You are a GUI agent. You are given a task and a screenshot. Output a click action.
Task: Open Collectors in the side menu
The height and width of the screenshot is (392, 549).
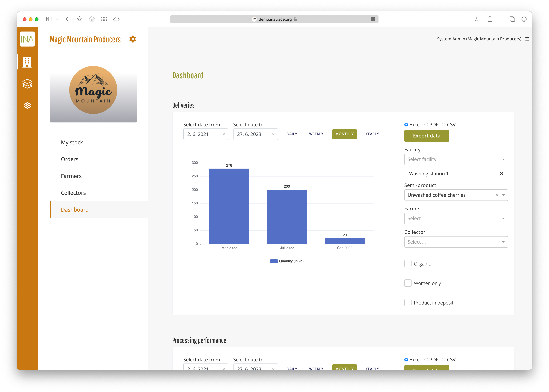(73, 193)
